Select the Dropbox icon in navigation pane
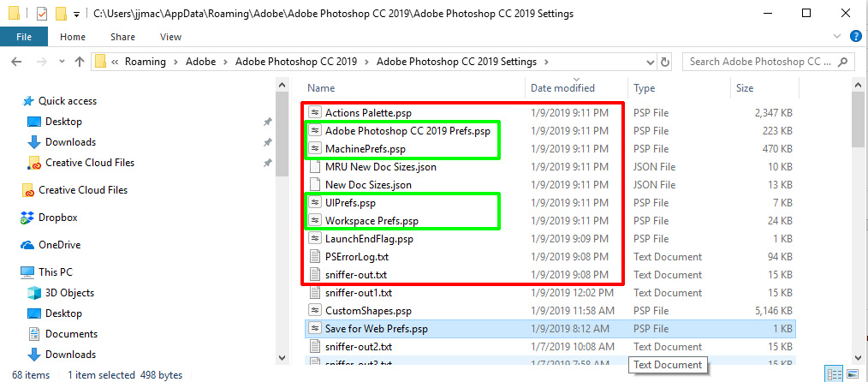The image size is (868, 382). coord(27,218)
